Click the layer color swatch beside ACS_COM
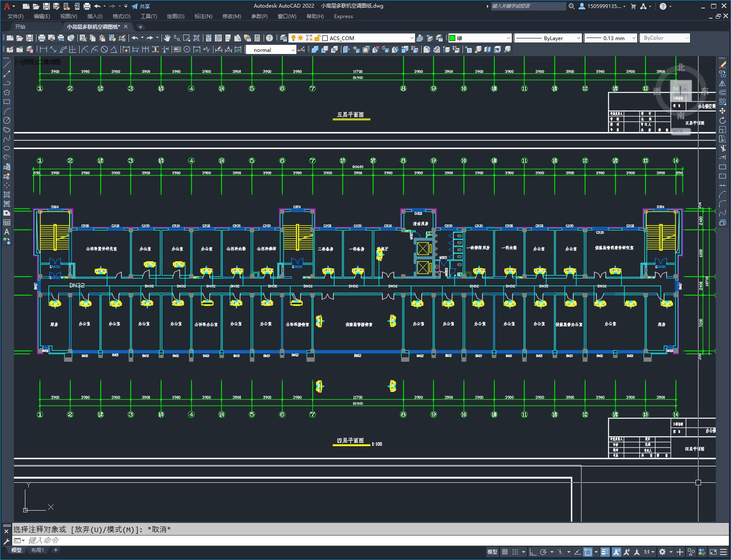Viewport: 731px width, 560px height. click(x=325, y=38)
